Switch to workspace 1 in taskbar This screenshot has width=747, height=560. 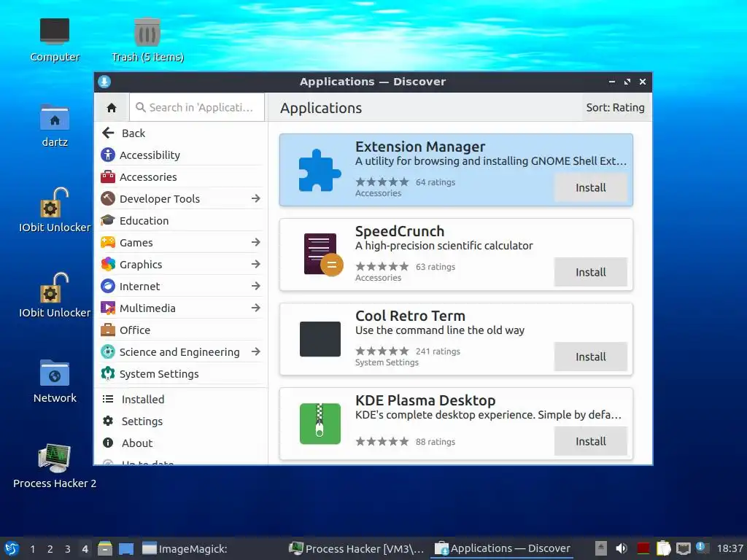coord(32,549)
